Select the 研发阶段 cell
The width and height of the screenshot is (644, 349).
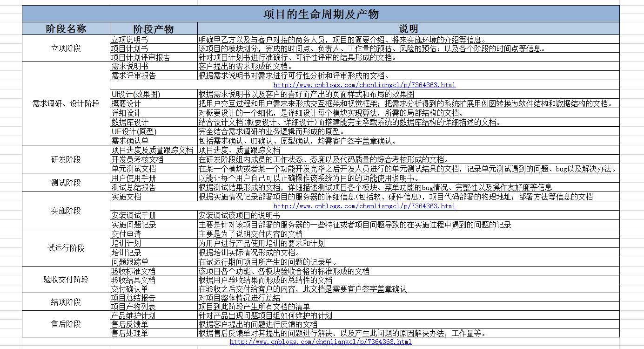click(x=66, y=159)
